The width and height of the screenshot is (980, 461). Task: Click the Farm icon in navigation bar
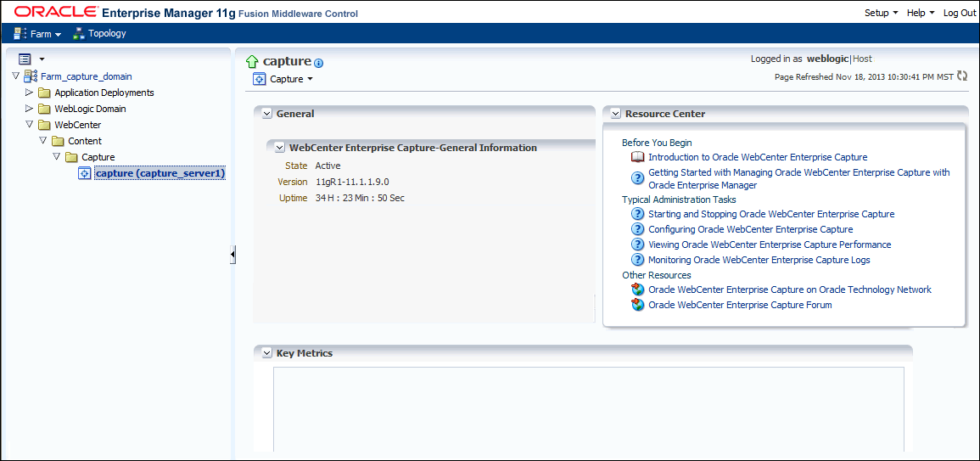point(20,34)
